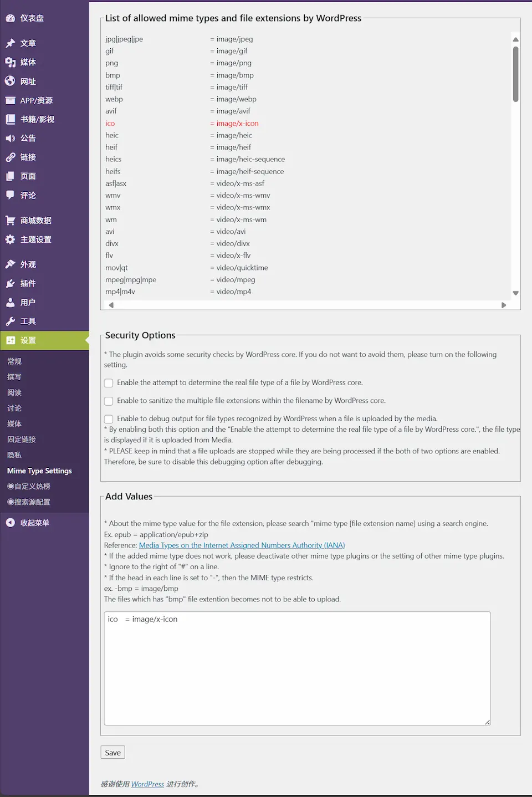Enable sanitizing multiple file extensions checkbox

coord(109,401)
